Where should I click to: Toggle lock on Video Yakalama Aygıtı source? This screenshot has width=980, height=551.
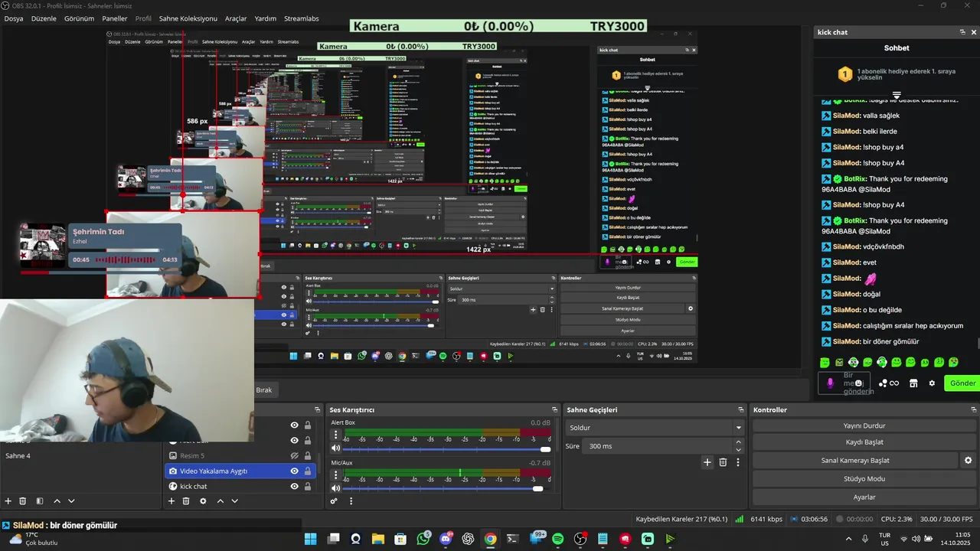pyautogui.click(x=308, y=471)
